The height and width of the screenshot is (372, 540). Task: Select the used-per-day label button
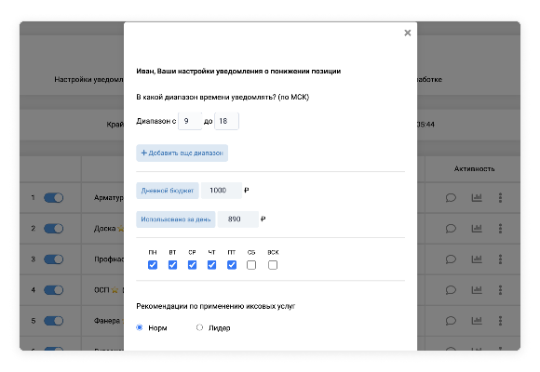(176, 219)
